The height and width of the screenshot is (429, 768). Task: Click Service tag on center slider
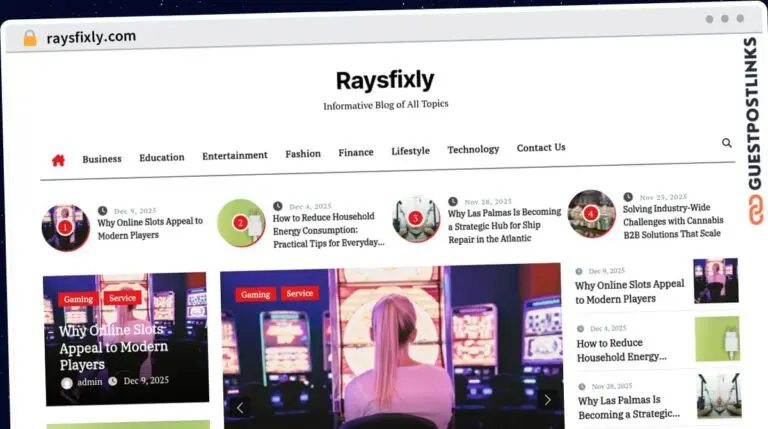pyautogui.click(x=300, y=293)
